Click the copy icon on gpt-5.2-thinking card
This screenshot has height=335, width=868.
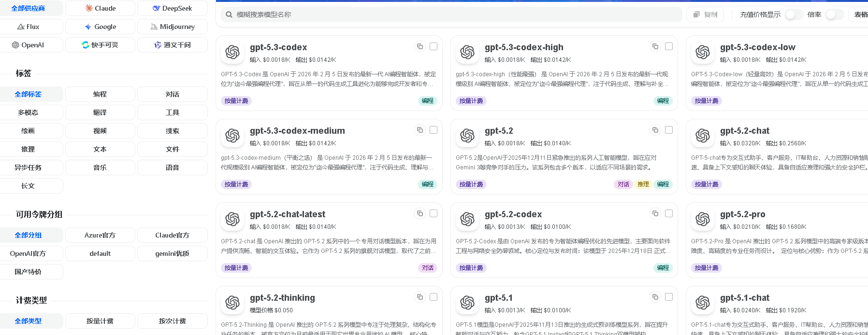[420, 297]
